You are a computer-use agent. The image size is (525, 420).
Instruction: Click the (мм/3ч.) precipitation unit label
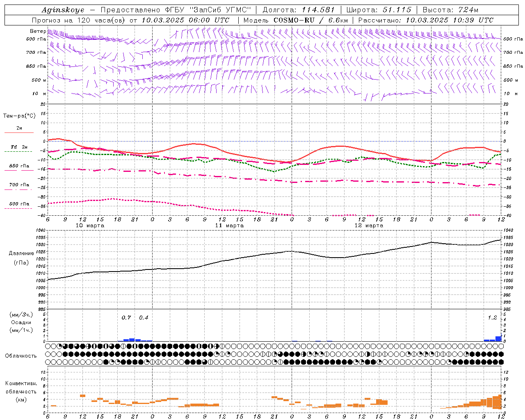(21, 315)
